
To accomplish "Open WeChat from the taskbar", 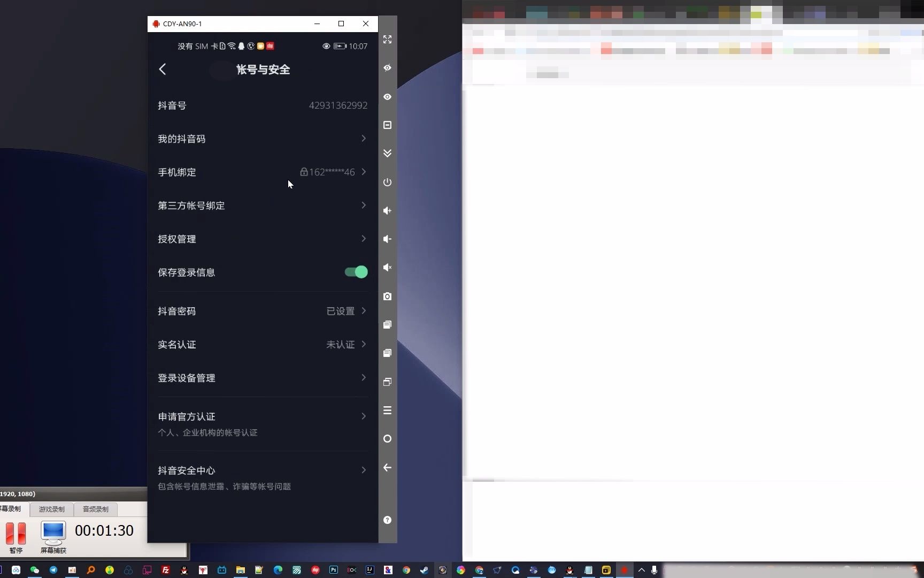I will pyautogui.click(x=35, y=570).
